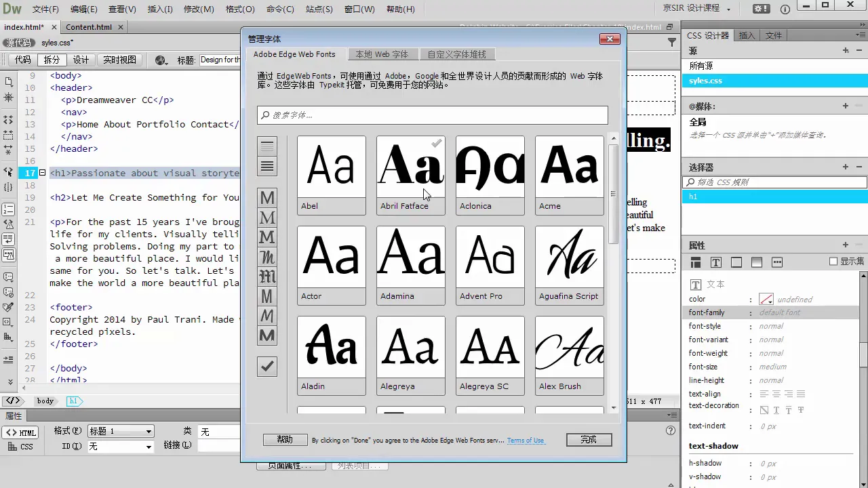This screenshot has height=488, width=868.
Task: Add a media query with plus icon
Action: [x=846, y=106]
